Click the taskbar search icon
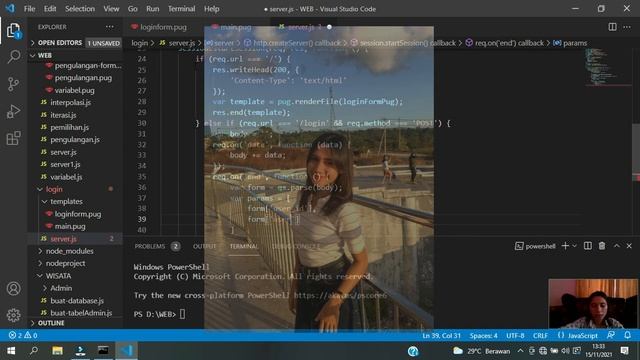Screen dimensions: 640x360 34,351
